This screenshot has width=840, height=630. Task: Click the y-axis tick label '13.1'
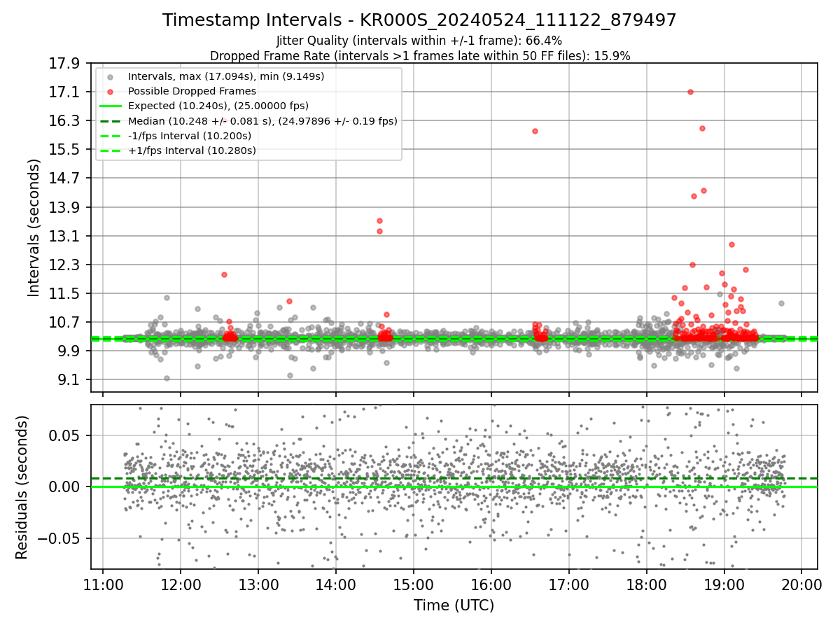pyautogui.click(x=66, y=236)
